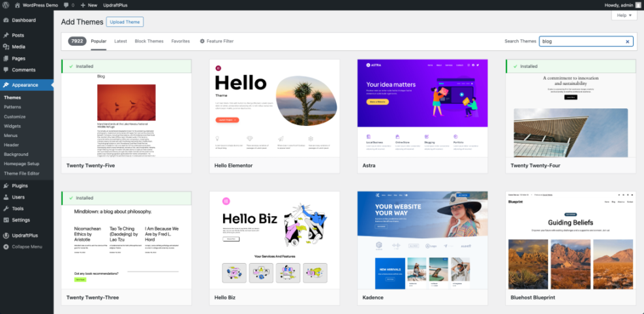Click the Upload Theme button
644x314 pixels.
(x=125, y=22)
